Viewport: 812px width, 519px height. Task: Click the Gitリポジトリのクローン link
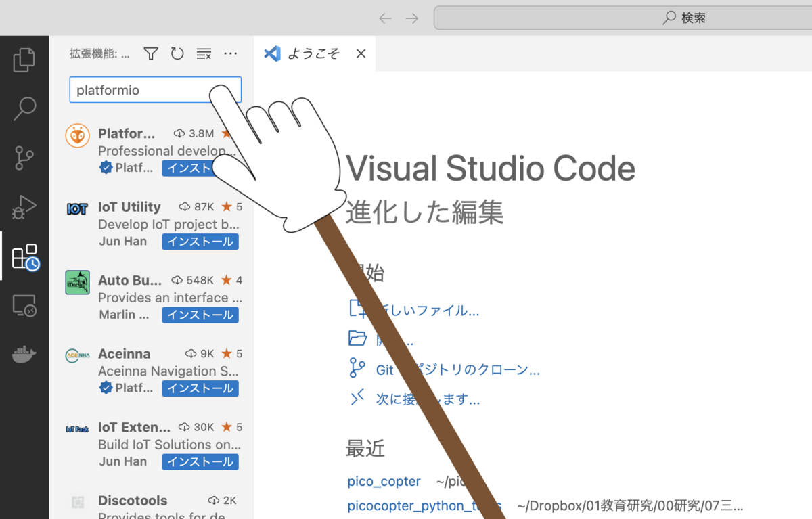tap(447, 369)
